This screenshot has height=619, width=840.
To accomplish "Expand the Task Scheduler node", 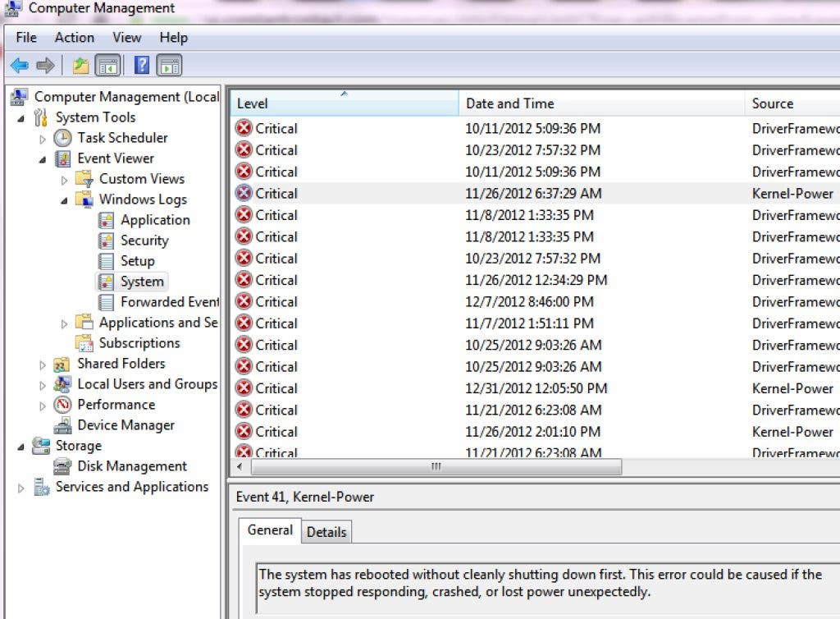I will [43, 139].
